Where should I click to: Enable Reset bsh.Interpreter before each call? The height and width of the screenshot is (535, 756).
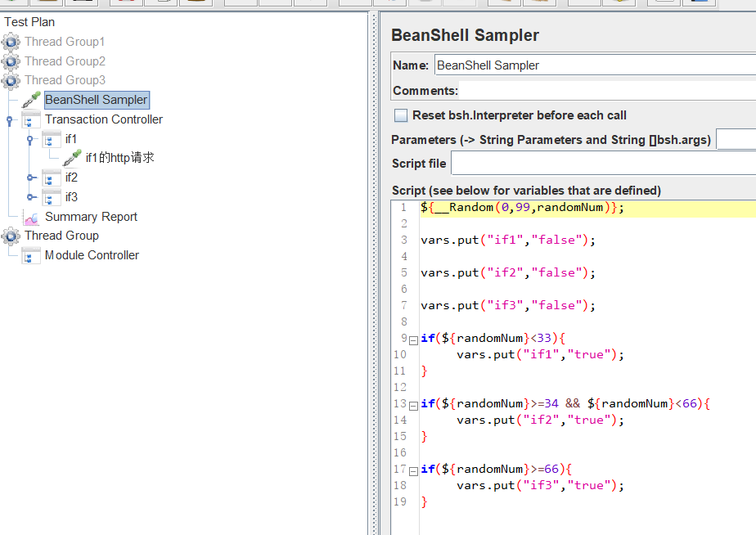click(401, 115)
